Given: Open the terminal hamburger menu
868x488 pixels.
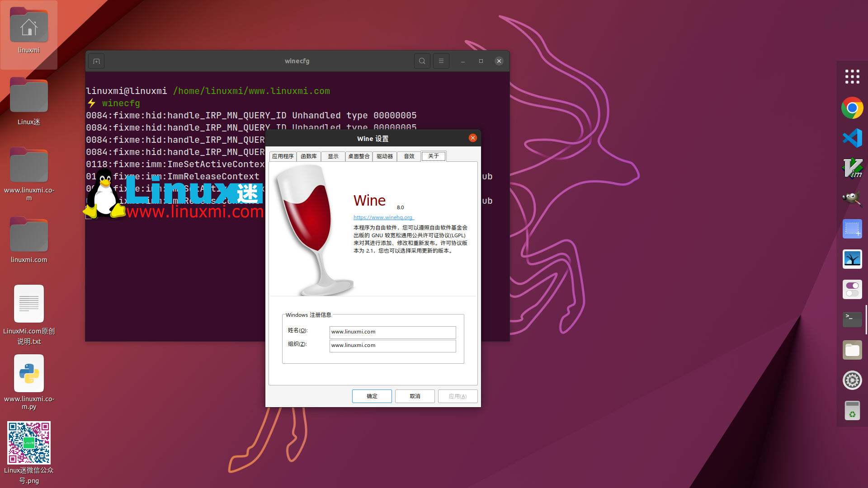Looking at the screenshot, I should click(441, 61).
